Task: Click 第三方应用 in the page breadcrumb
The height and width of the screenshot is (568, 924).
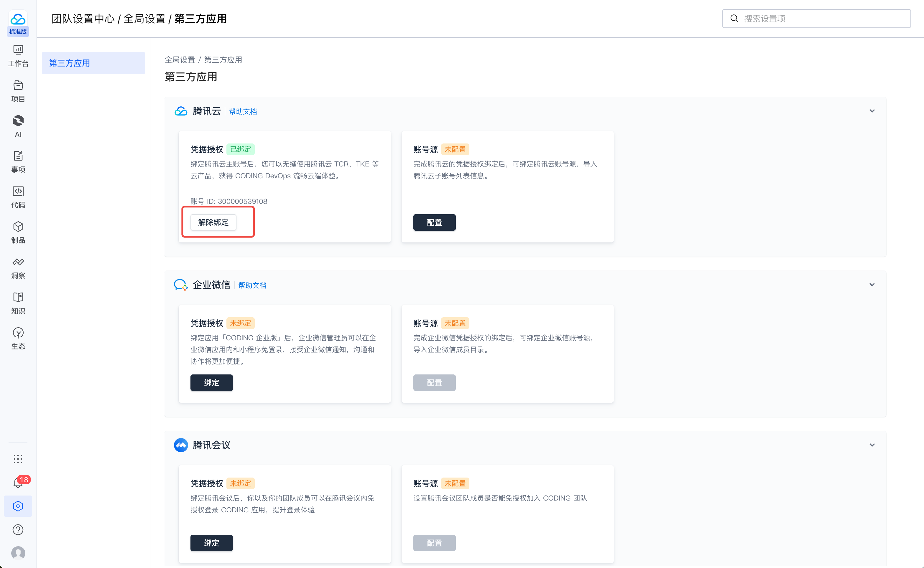Action: [223, 60]
